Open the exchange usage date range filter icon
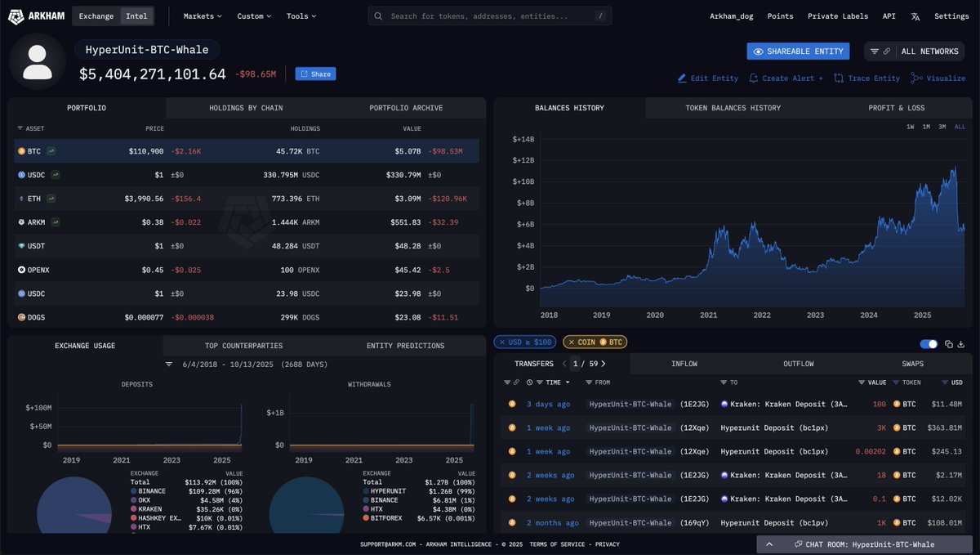 click(x=169, y=364)
